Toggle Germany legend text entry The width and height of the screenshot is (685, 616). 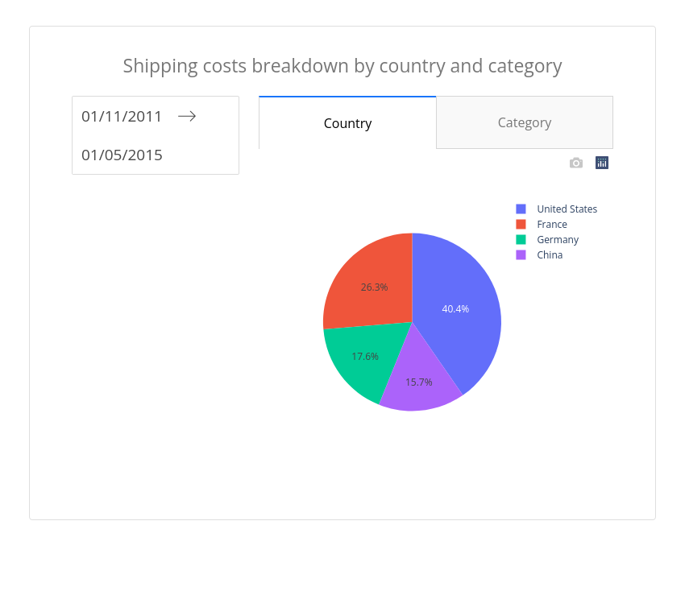click(558, 240)
